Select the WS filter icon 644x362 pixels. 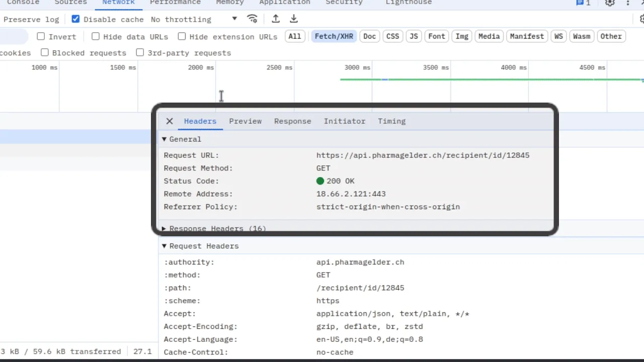pyautogui.click(x=558, y=36)
